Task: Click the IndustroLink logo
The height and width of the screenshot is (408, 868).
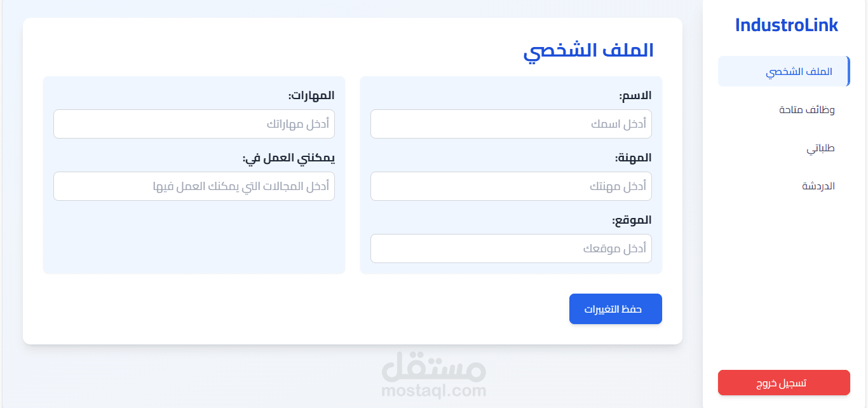Action: pyautogui.click(x=786, y=25)
